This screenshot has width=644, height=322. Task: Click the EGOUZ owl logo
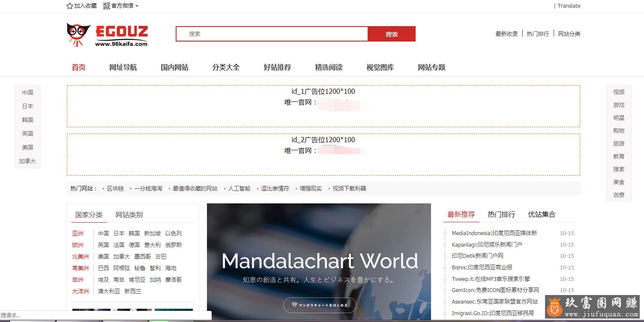(107, 35)
